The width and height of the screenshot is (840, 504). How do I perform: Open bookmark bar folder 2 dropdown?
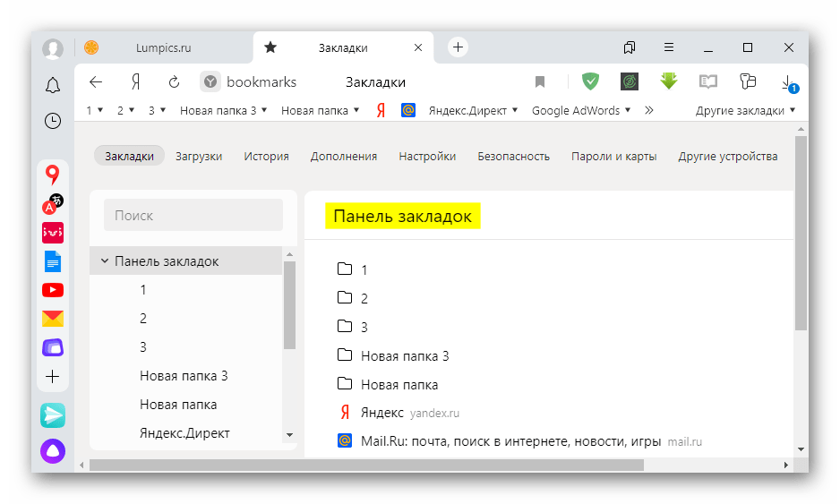click(x=125, y=110)
